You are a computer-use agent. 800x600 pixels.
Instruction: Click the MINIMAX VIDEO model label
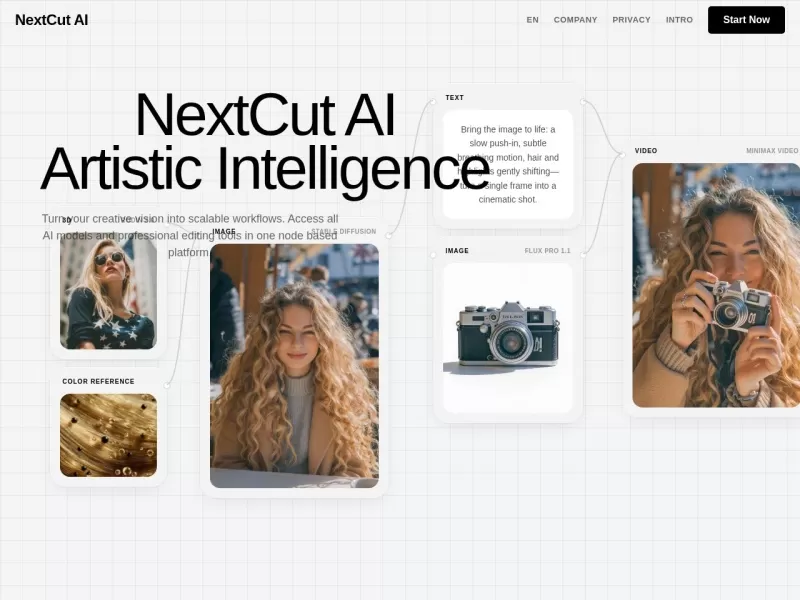pos(772,151)
